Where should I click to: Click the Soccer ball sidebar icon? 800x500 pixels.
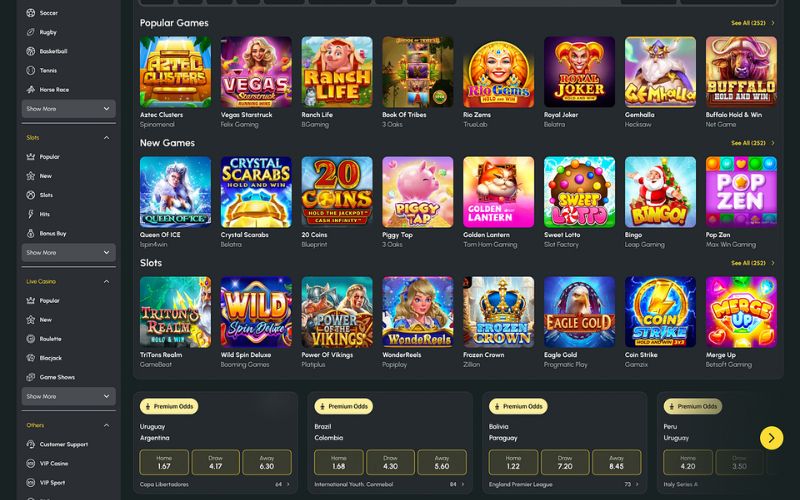31,13
